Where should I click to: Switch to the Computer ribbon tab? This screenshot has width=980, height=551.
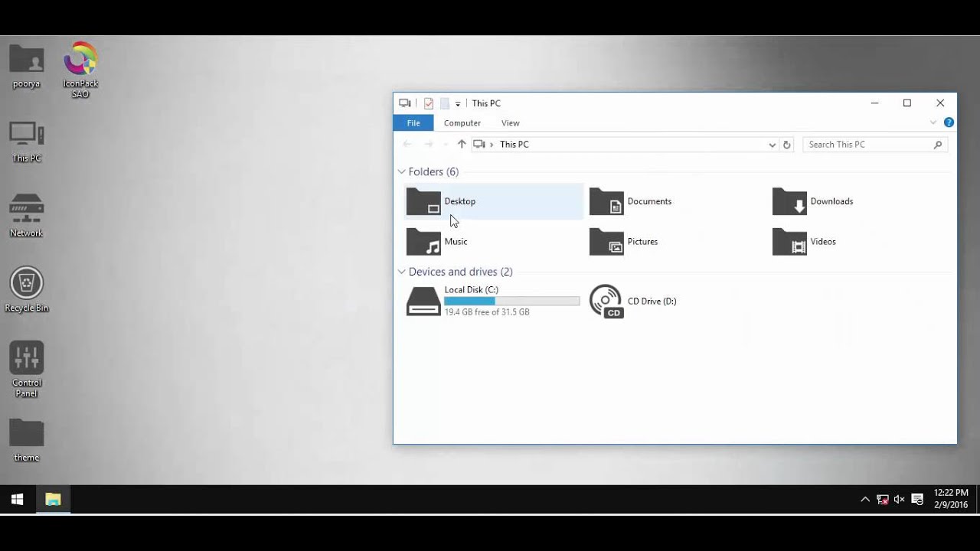462,122
